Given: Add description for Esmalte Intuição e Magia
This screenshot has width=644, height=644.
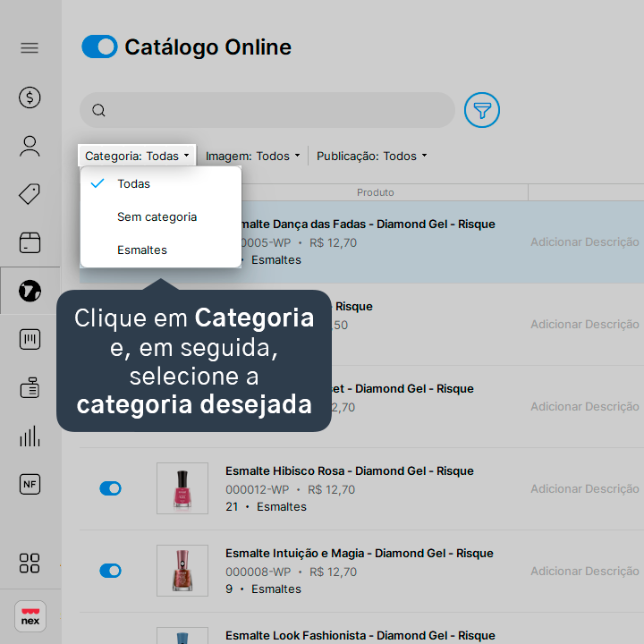Looking at the screenshot, I should (x=584, y=571).
